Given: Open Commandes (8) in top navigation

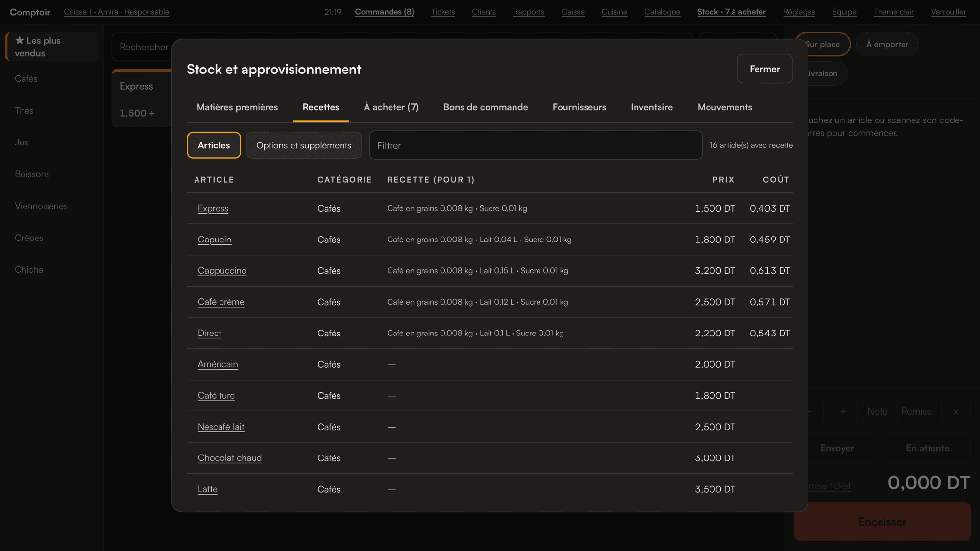Looking at the screenshot, I should (384, 12).
